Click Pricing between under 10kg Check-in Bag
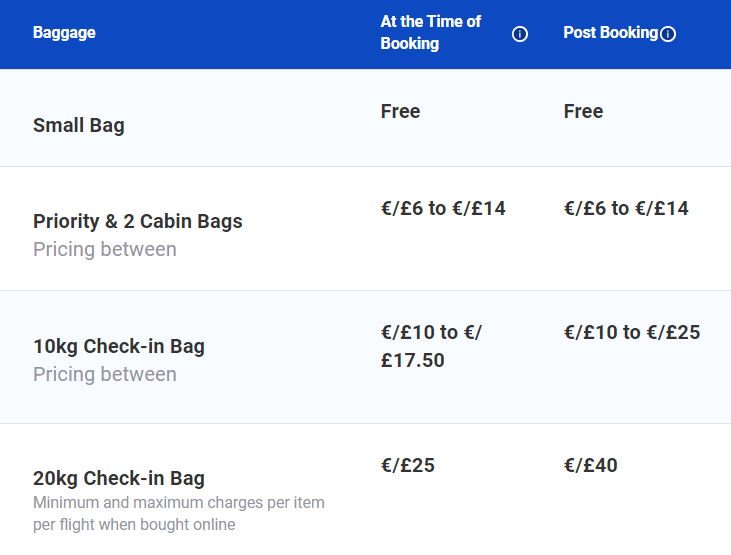The image size is (731, 555). click(105, 374)
